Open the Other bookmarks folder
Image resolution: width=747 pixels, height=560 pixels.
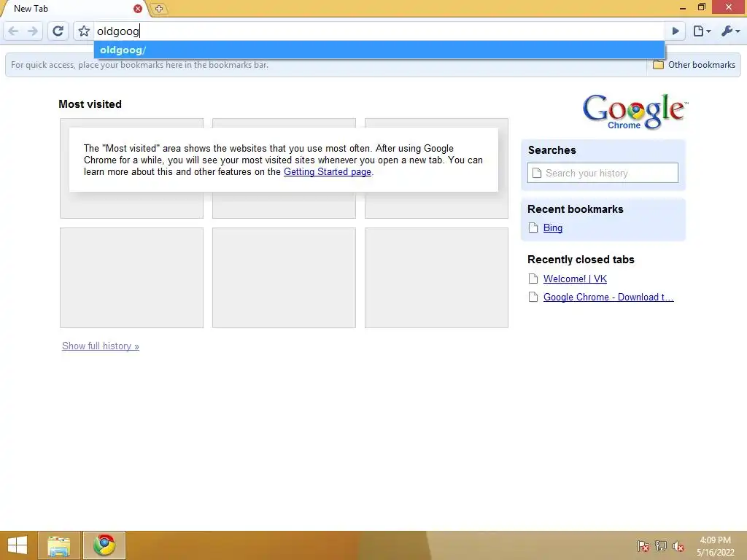click(694, 65)
